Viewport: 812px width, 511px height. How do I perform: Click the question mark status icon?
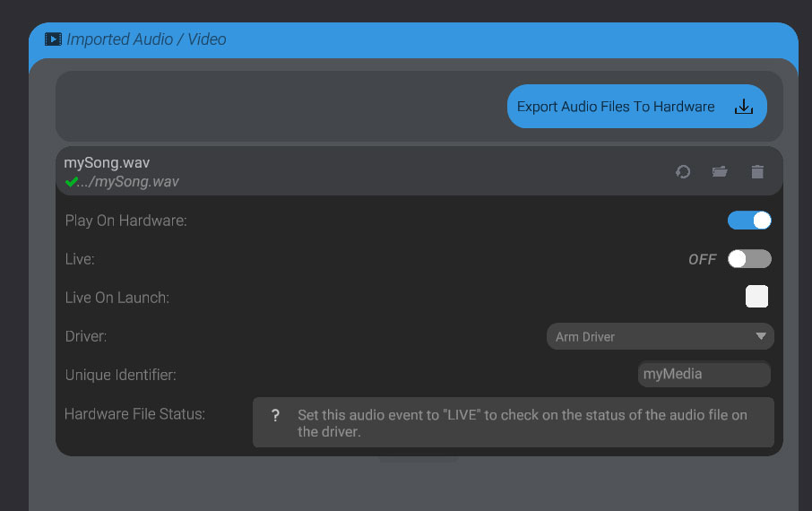pyautogui.click(x=275, y=415)
